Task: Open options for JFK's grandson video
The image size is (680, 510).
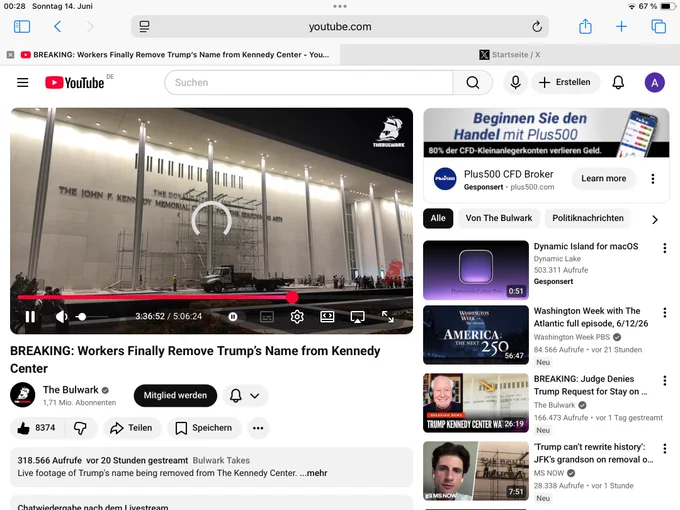Action: coord(664,449)
